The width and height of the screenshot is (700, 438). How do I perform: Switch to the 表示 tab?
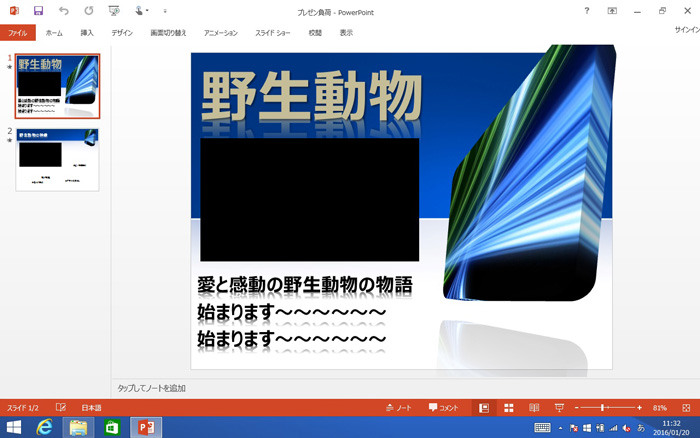pyautogui.click(x=346, y=33)
